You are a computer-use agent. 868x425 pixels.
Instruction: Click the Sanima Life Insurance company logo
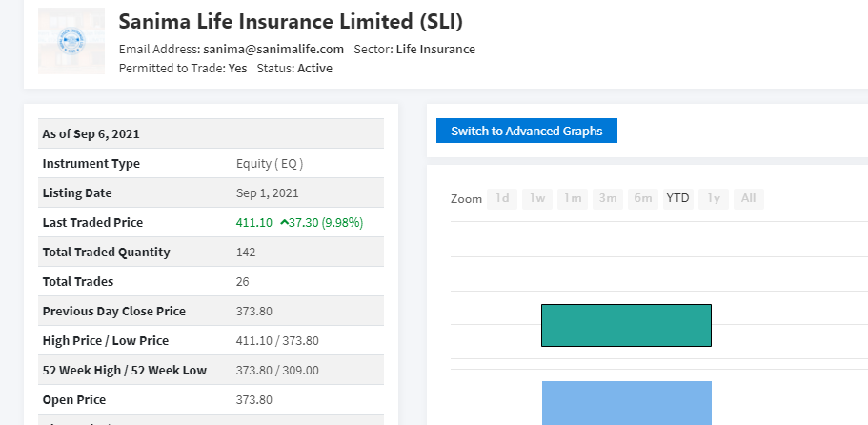[x=71, y=41]
